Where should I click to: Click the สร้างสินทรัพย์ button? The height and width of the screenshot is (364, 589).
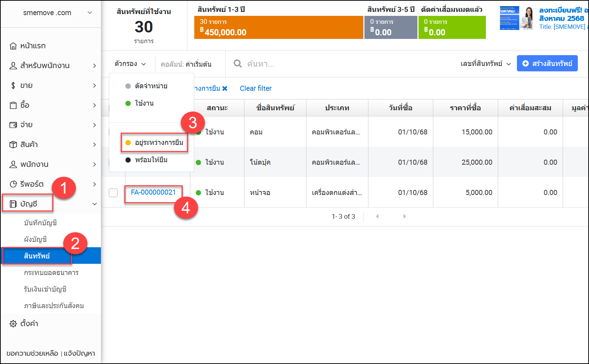(547, 63)
